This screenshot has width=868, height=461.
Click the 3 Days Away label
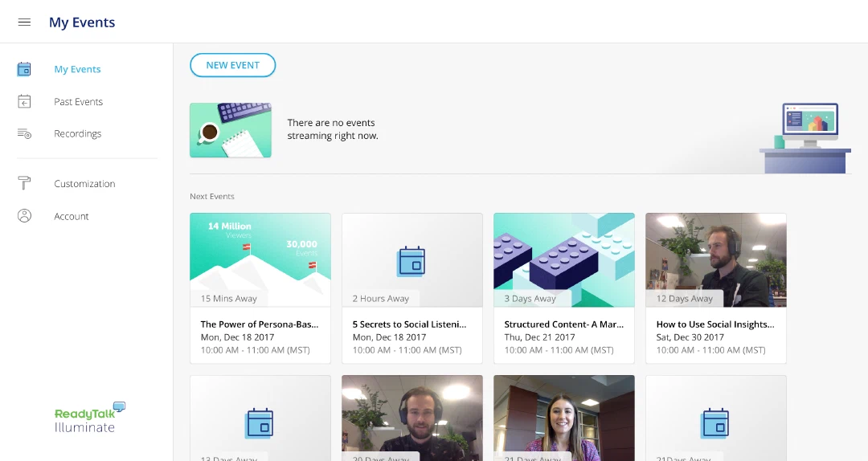click(x=530, y=299)
